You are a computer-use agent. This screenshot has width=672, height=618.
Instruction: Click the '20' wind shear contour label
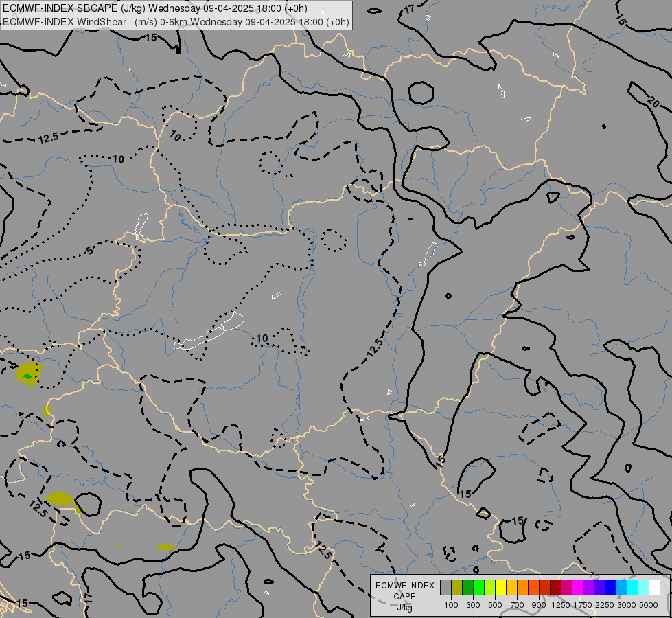653,102
